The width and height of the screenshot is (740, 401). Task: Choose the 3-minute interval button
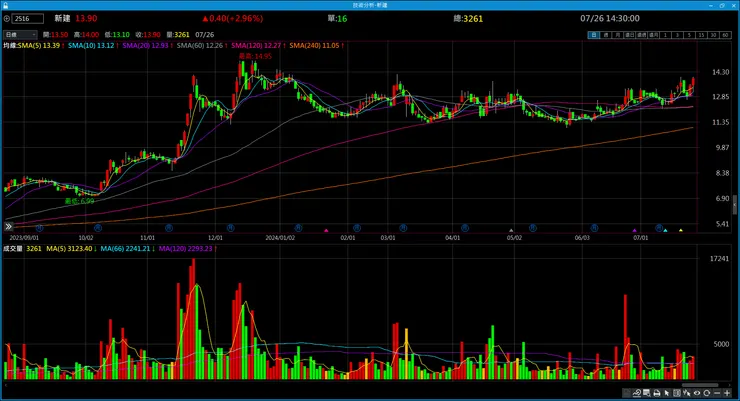pos(677,35)
